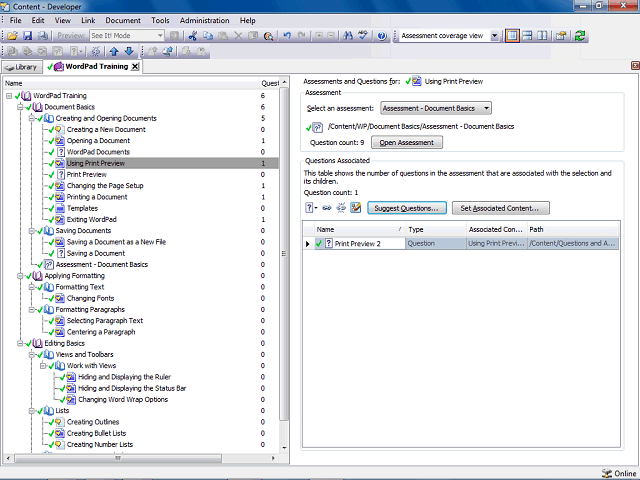This screenshot has height=480, width=640.
Task: Open the Document menu
Action: click(123, 20)
